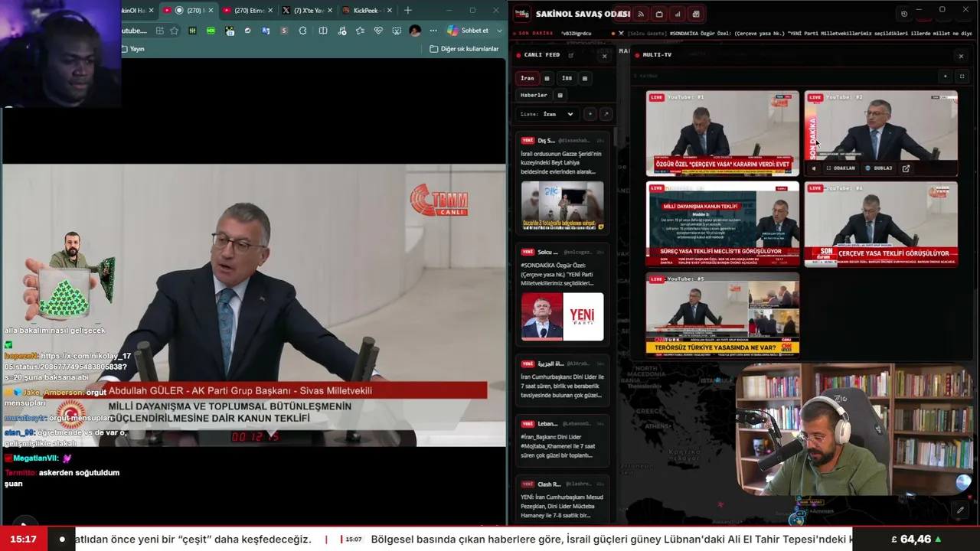Open grid view next to İBB tab
The width and height of the screenshot is (980, 551).
(585, 78)
